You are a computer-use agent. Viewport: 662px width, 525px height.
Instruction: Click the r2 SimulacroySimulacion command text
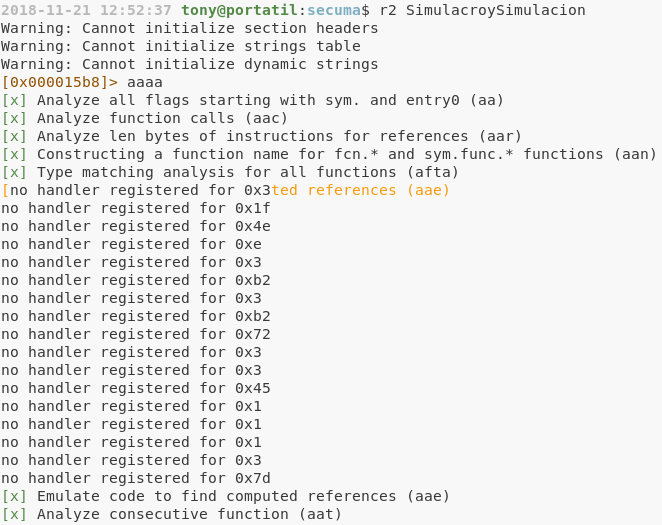(x=483, y=10)
